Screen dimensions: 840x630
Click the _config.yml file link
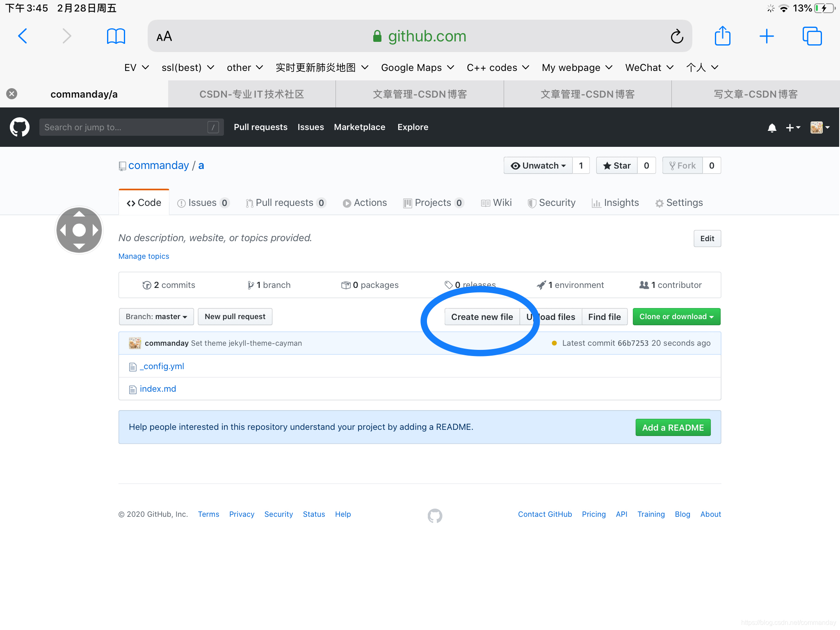pos(162,366)
